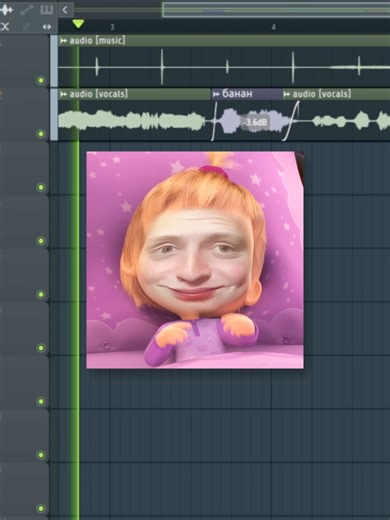
Task: Mute the audio [music] track
Action: (41, 80)
